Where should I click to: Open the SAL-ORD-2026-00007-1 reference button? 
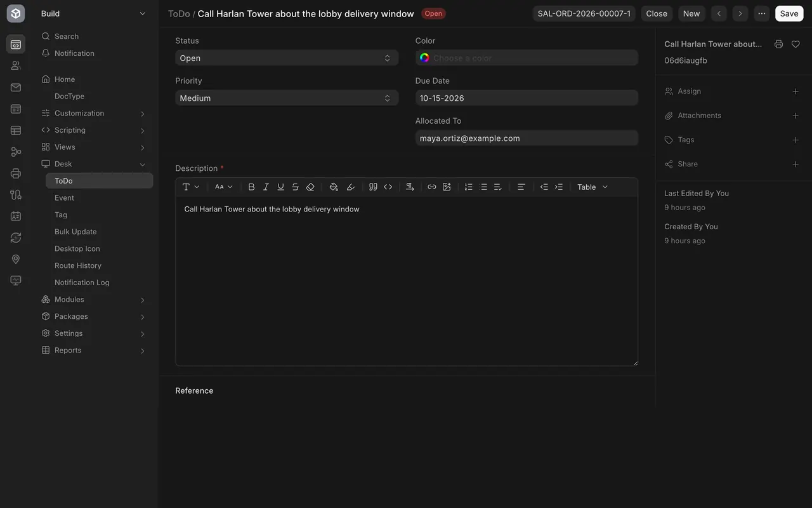584,13
